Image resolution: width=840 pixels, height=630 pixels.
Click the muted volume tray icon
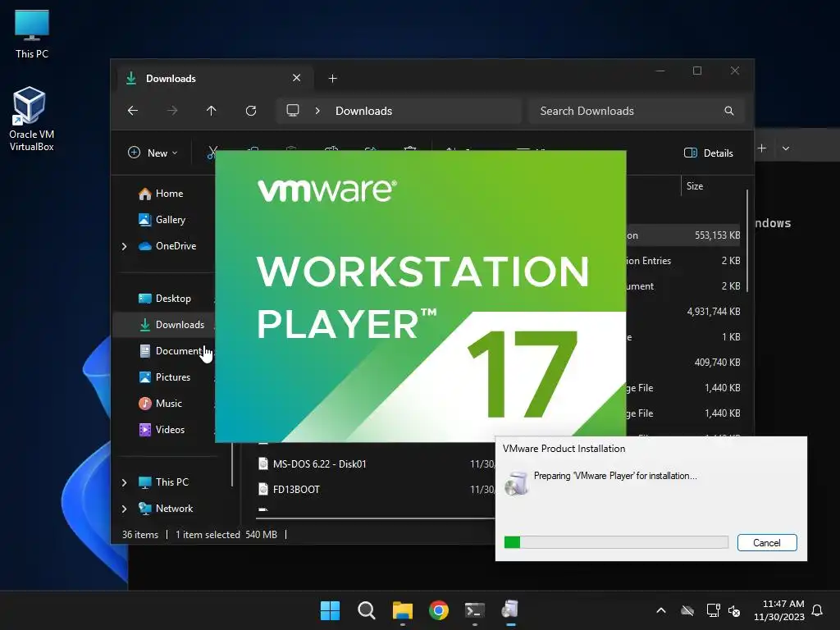734,610
